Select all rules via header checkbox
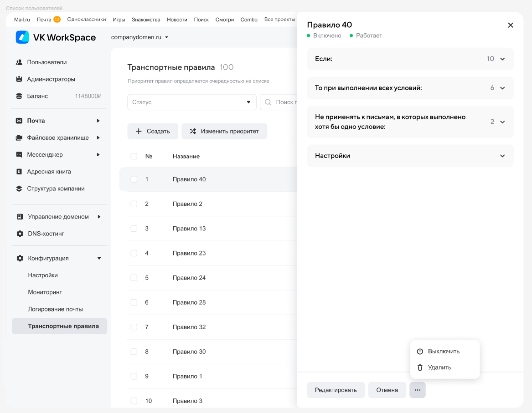The height and width of the screenshot is (413, 532). click(134, 156)
